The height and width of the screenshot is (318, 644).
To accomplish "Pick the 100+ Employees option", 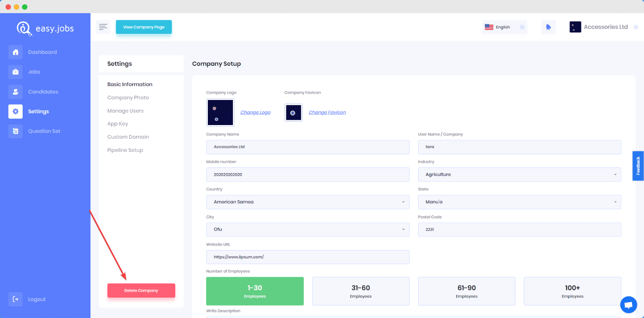I will tap(572, 291).
